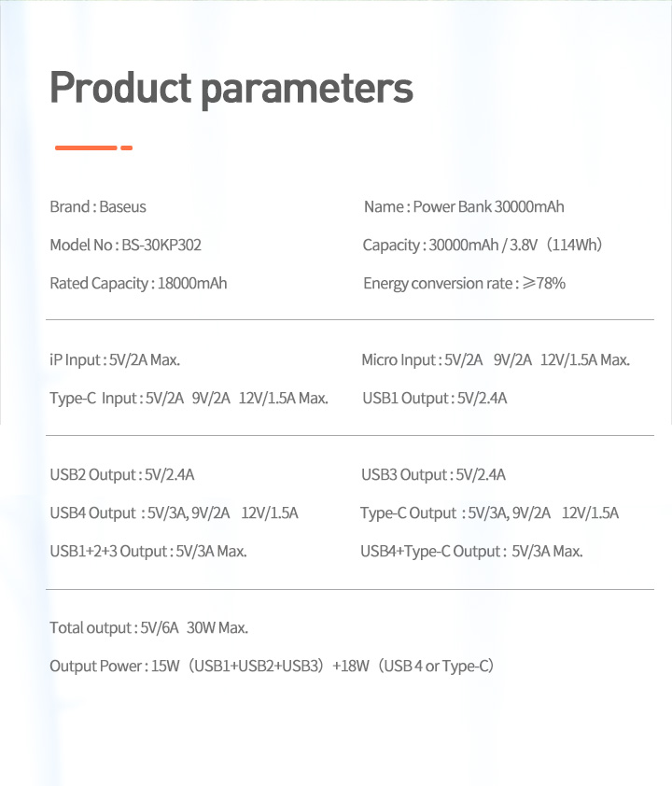Select the Energy conversion rate line
The height and width of the screenshot is (786, 672).
coord(465,284)
